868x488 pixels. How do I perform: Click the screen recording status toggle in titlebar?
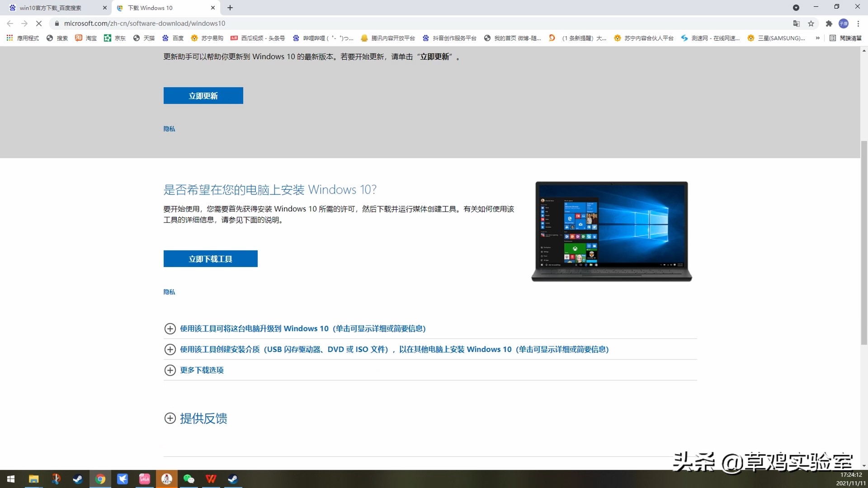pos(797,8)
